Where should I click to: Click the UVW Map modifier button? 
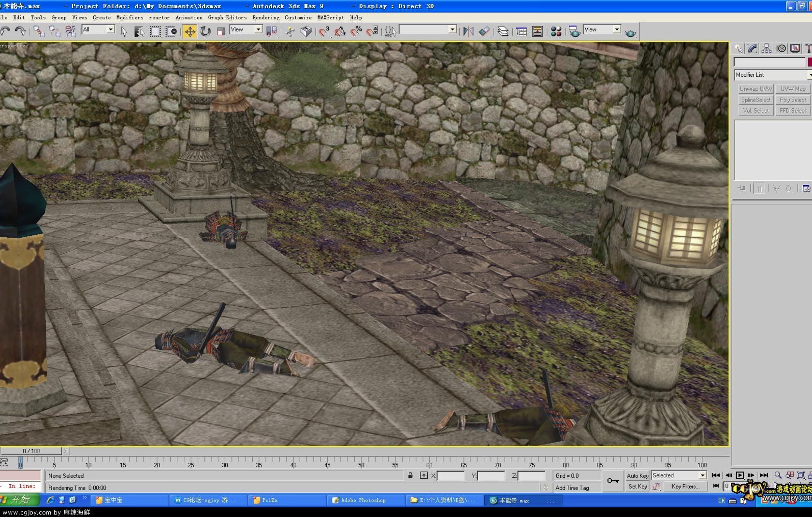point(793,89)
